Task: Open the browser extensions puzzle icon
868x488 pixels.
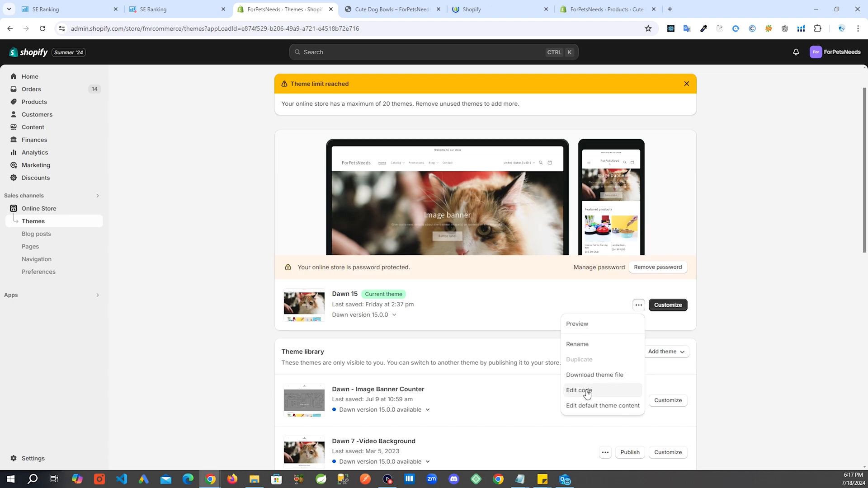Action: pos(817,28)
